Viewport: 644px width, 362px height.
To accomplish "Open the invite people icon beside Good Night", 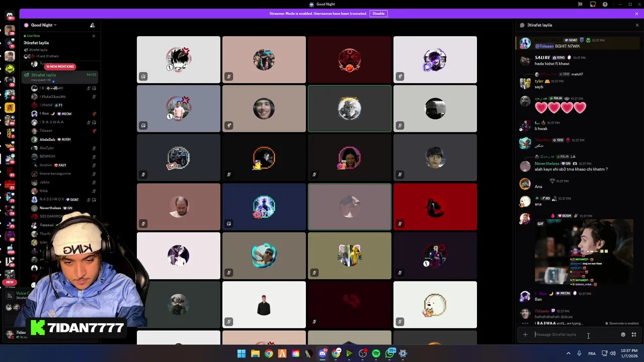I will click(x=92, y=25).
